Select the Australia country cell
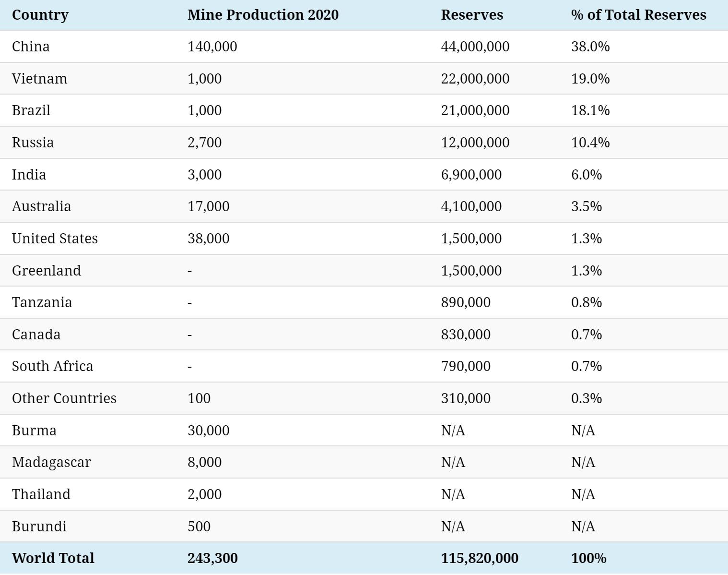Image resolution: width=728 pixels, height=575 pixels. pyautogui.click(x=41, y=206)
